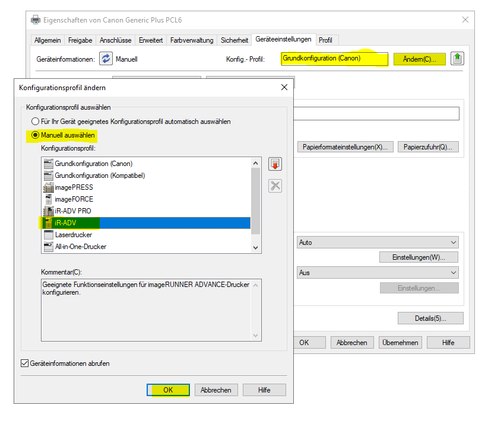Click the empty text field above Papierformateinstellungen
Screen dimensions: 504x421
376,114
